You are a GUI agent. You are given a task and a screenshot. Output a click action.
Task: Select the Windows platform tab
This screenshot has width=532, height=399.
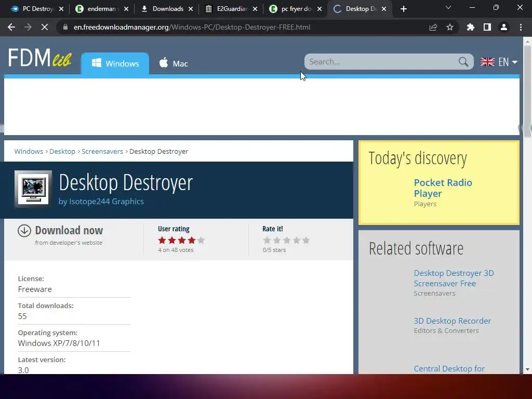115,63
